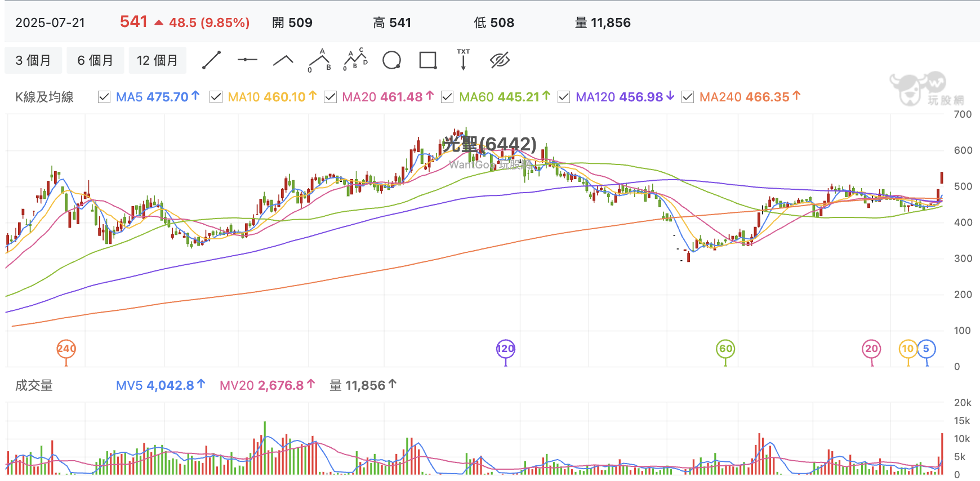980x481 pixels.
Task: Click the purple 120 marker on timeline
Action: click(x=506, y=349)
